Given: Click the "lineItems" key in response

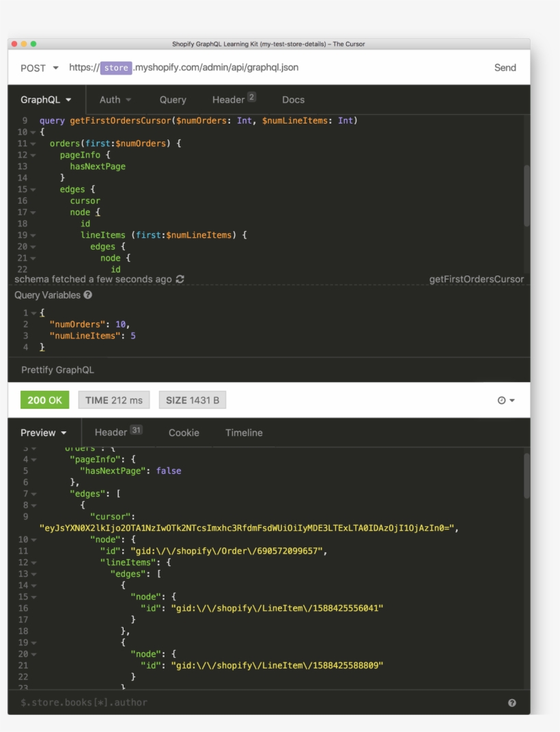Looking at the screenshot, I should coord(128,562).
